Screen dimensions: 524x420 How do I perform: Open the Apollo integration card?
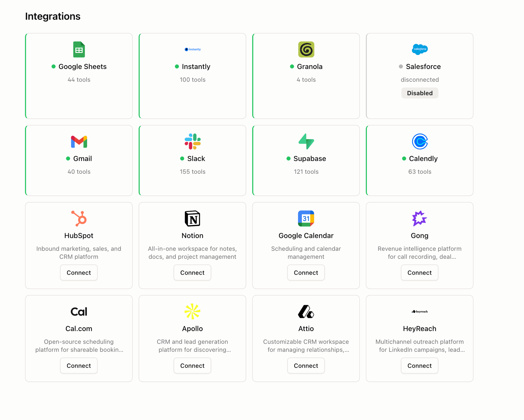pos(192,338)
